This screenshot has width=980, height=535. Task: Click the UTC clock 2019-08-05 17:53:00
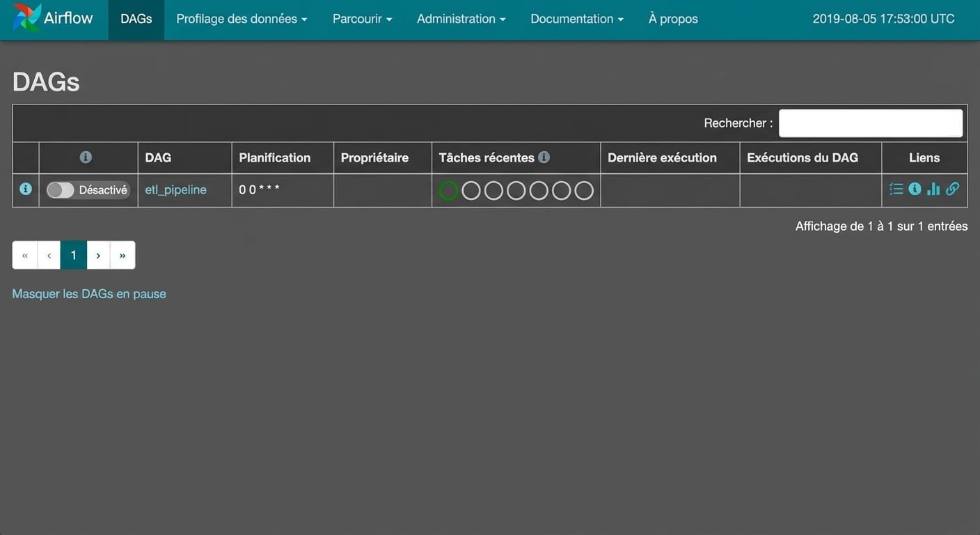(x=884, y=19)
